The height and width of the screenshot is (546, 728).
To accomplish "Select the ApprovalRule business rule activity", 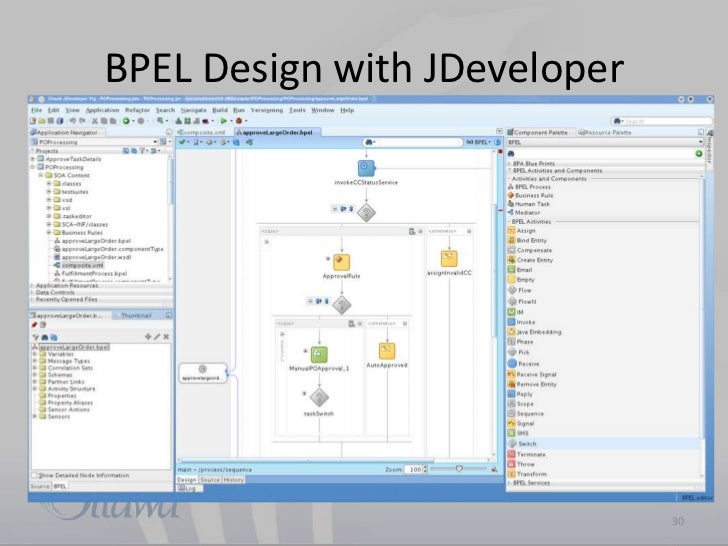I will (341, 262).
